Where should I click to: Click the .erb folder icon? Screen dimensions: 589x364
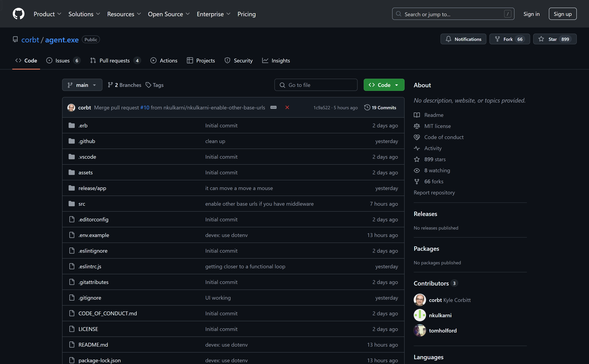click(71, 125)
